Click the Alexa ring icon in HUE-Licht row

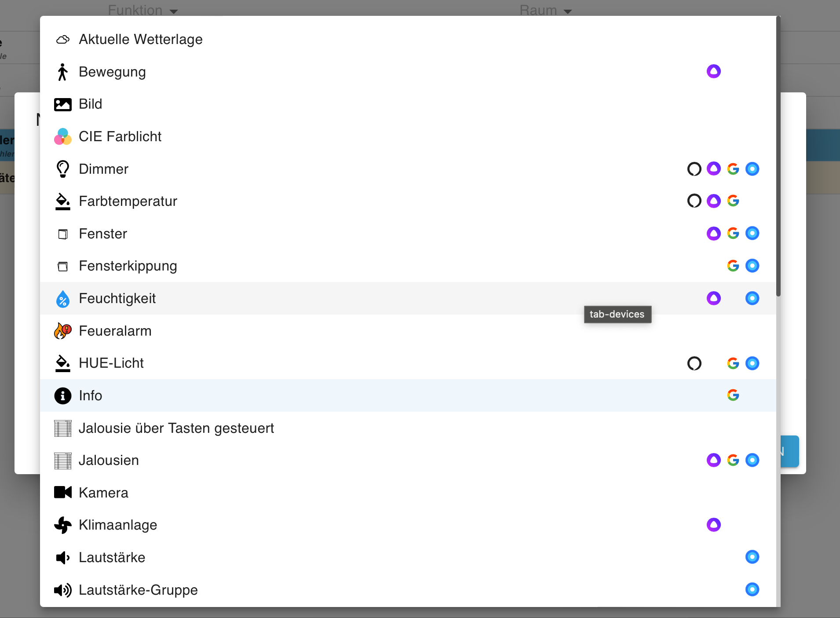694,363
